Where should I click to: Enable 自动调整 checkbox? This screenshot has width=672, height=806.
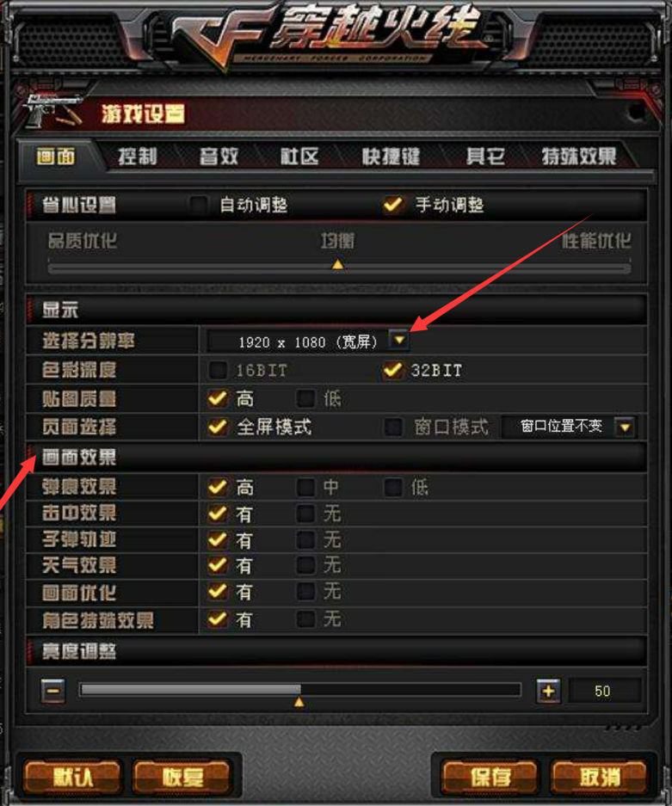point(199,205)
